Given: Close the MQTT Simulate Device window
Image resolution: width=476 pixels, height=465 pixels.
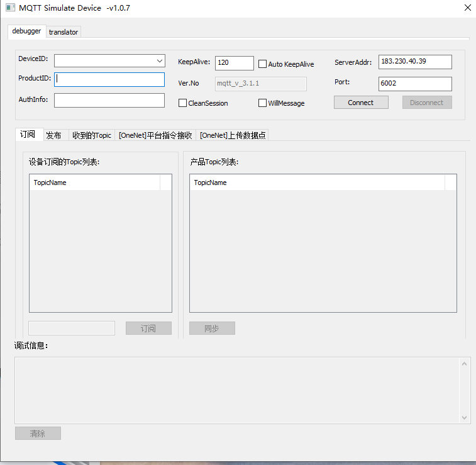Looking at the screenshot, I should [467, 8].
